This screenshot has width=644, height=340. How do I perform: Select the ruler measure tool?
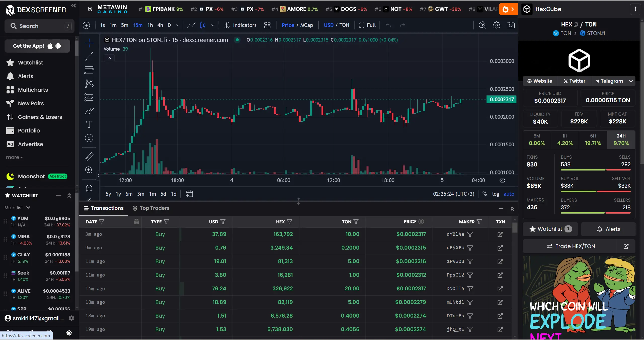[x=89, y=156]
